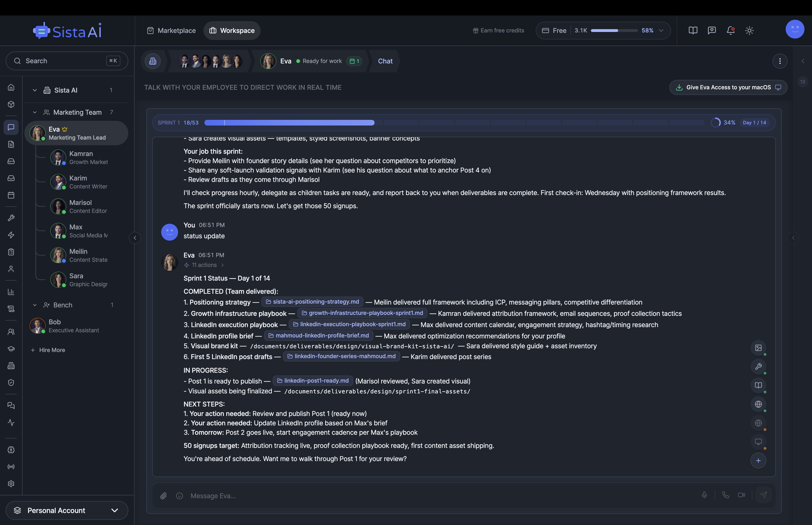Click the send message arrow
This screenshot has width=812, height=525.
pyautogui.click(x=764, y=495)
